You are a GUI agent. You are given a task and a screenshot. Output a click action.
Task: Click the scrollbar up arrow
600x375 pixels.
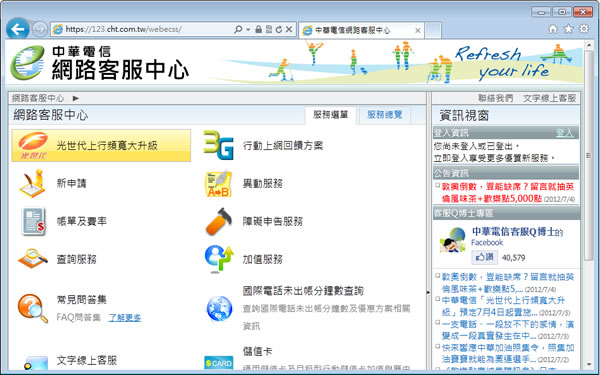pyautogui.click(x=589, y=46)
